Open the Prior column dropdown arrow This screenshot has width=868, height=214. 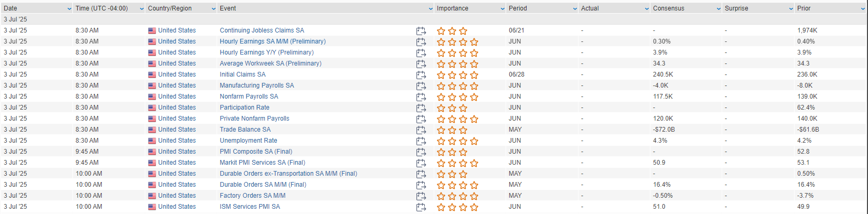pos(863,9)
